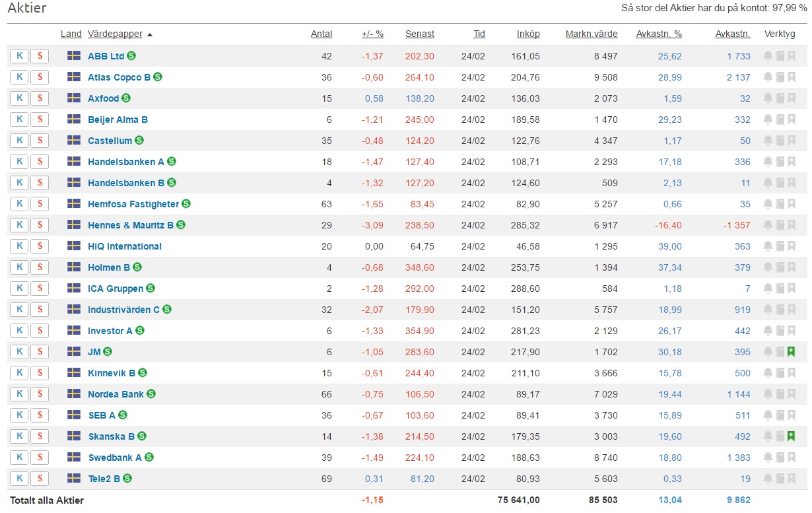This screenshot has height=513, width=812.
Task: Click bell icon for Industrivärden C
Action: click(x=768, y=310)
